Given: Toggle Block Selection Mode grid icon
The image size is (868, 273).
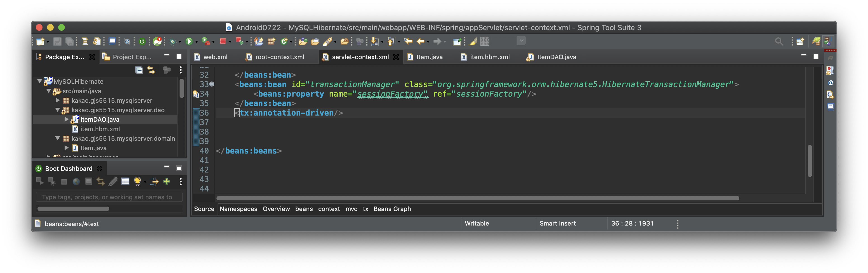Looking at the screenshot, I should (x=485, y=41).
